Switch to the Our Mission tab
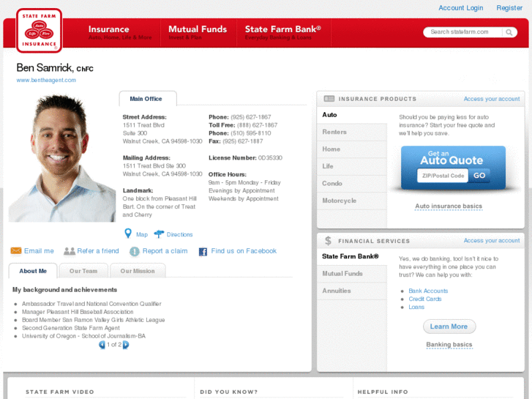Image resolution: width=532 pixels, height=399 pixels. (138, 271)
